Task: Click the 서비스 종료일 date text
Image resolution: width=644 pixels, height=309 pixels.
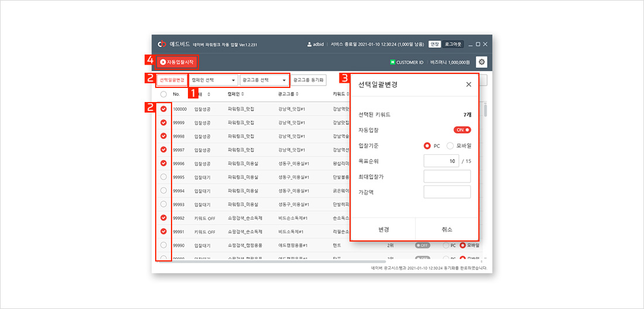Action: point(378,45)
